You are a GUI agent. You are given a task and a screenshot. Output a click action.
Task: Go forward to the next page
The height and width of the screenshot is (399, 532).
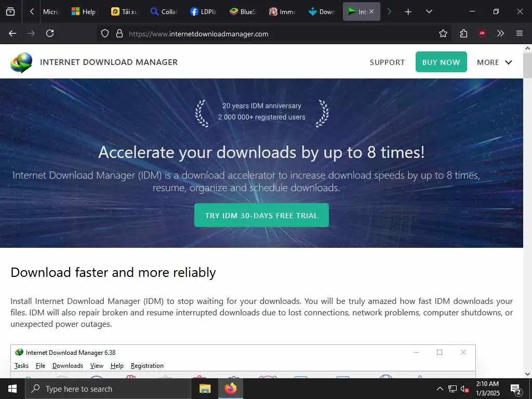[31, 33]
